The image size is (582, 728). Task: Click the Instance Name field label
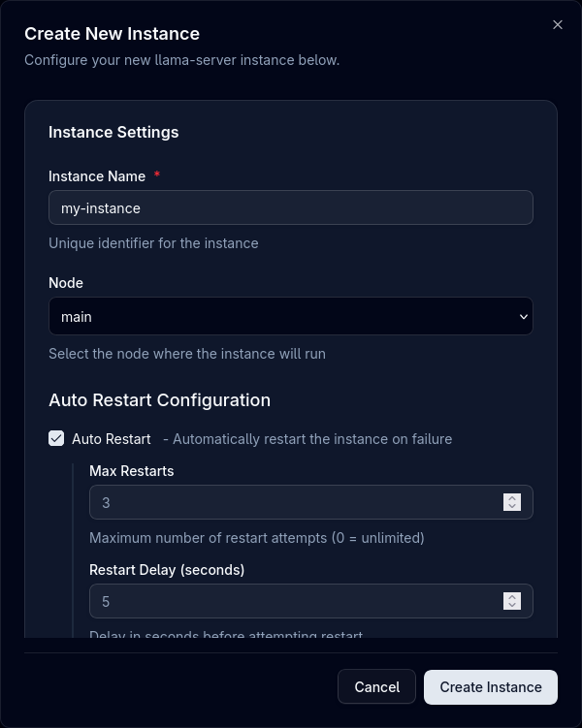(97, 176)
